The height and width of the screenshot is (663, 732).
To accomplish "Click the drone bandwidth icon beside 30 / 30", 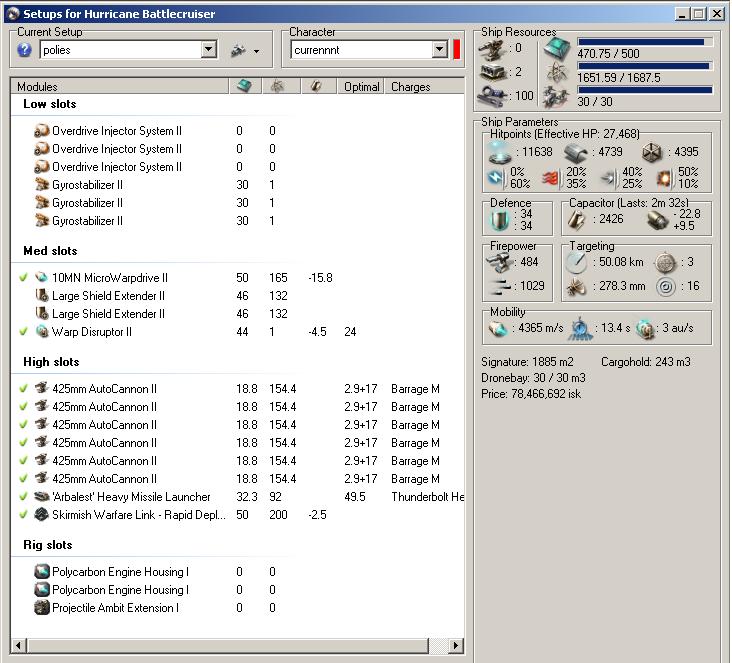I will click(x=556, y=97).
